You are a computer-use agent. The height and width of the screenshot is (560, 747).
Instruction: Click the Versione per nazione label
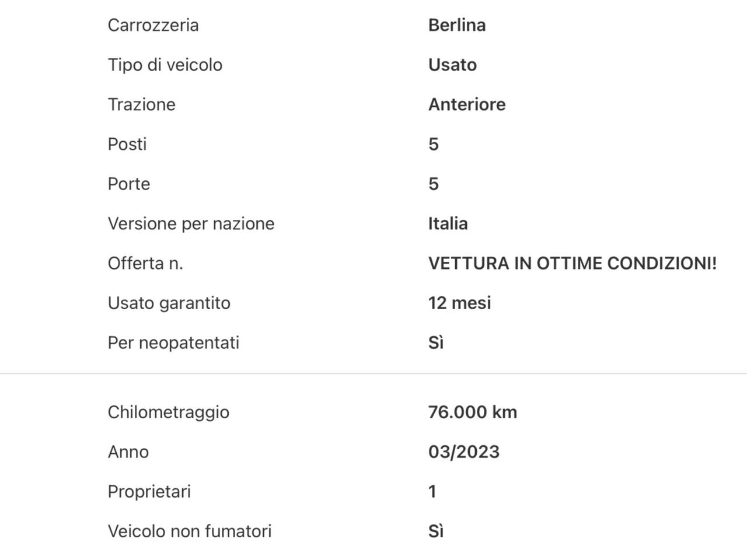tap(191, 223)
